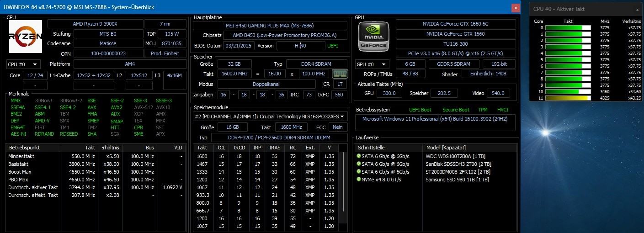Select the PBO Max row
The height and width of the screenshot is (233, 644).
97,180
